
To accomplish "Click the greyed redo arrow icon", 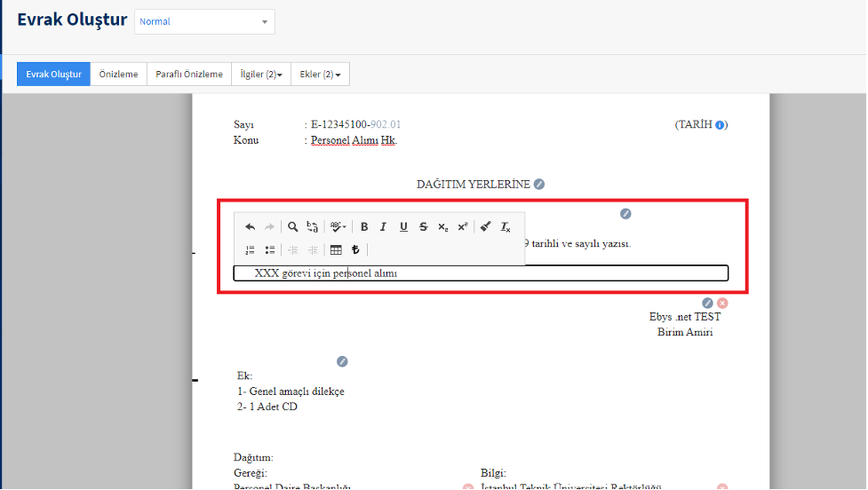I will pyautogui.click(x=269, y=226).
